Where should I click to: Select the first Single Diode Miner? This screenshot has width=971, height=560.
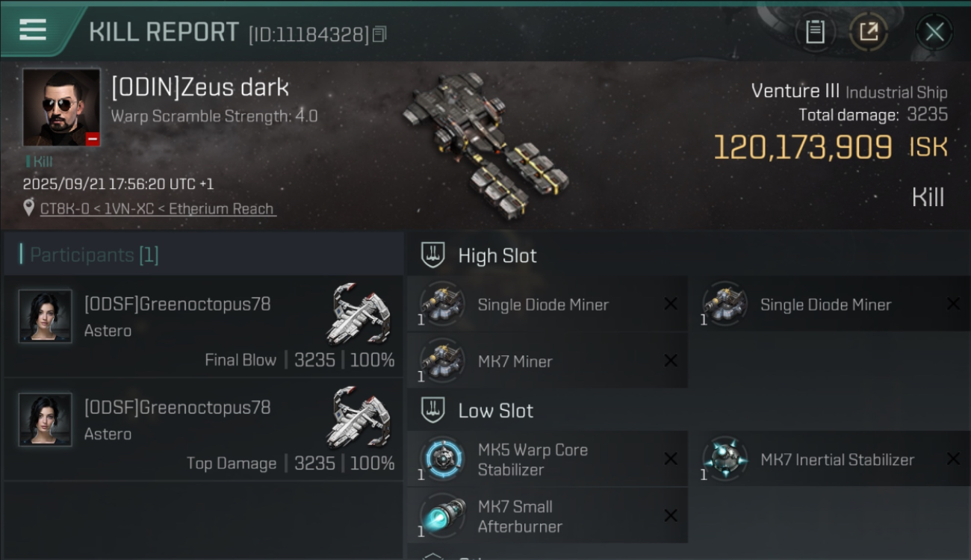547,304
